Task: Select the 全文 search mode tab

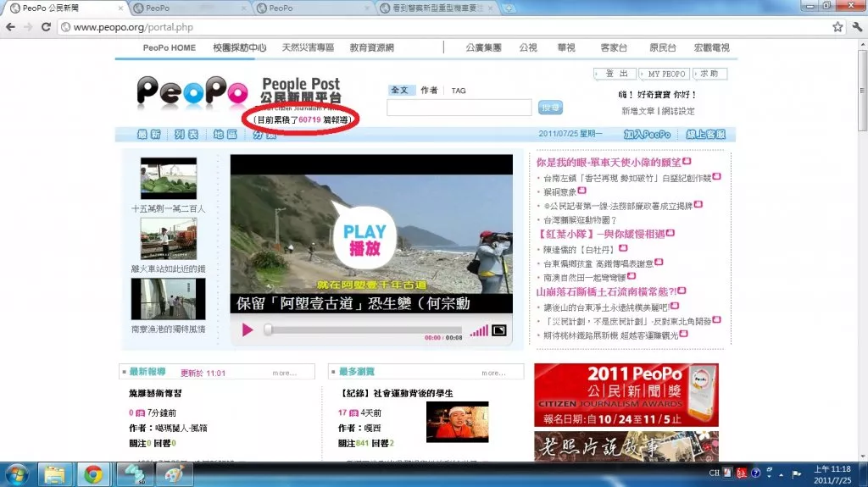Action: point(399,91)
